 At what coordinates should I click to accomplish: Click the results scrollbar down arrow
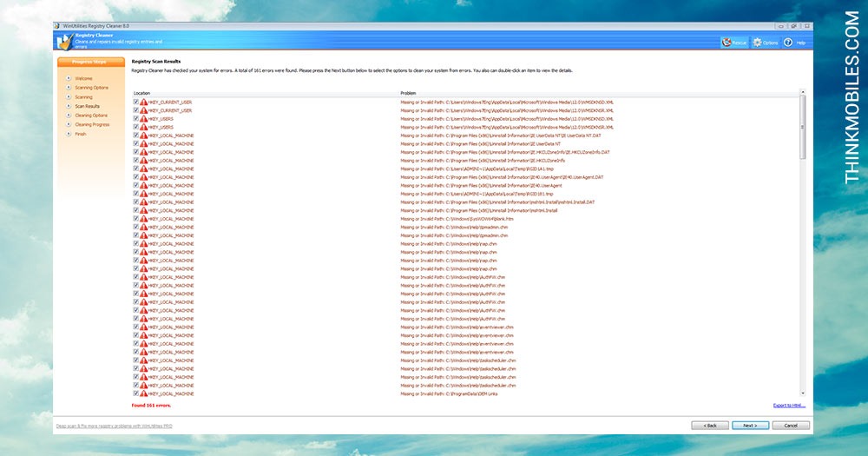click(x=803, y=393)
